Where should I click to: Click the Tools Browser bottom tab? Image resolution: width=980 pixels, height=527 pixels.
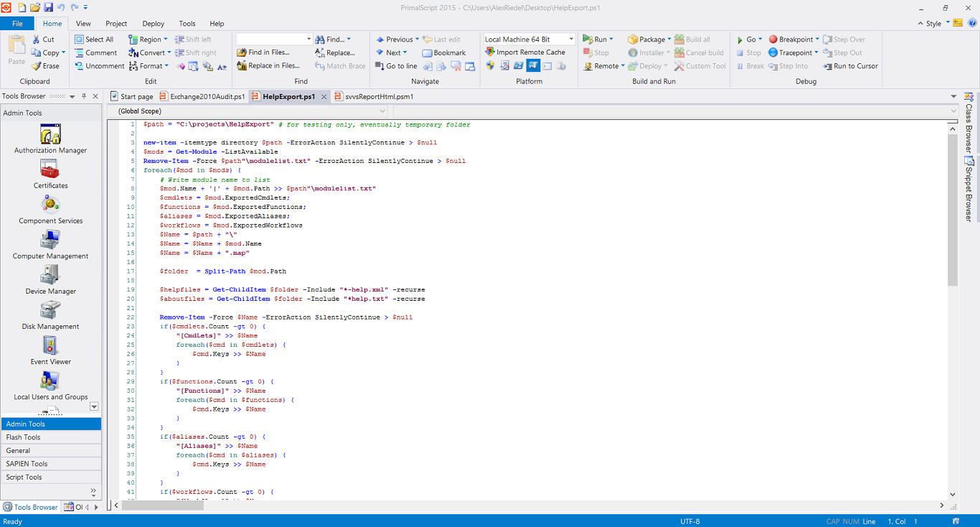coord(31,507)
